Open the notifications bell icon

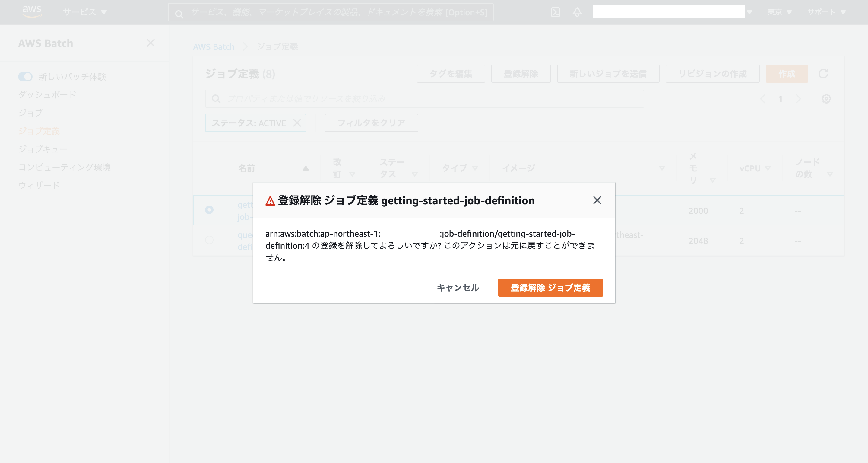(577, 12)
